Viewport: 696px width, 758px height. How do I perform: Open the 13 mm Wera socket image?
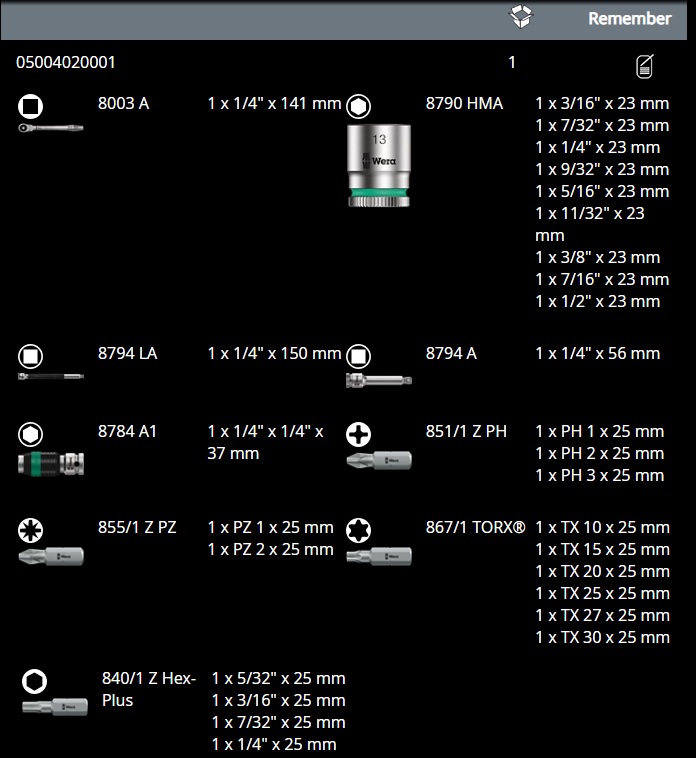pyautogui.click(x=379, y=164)
